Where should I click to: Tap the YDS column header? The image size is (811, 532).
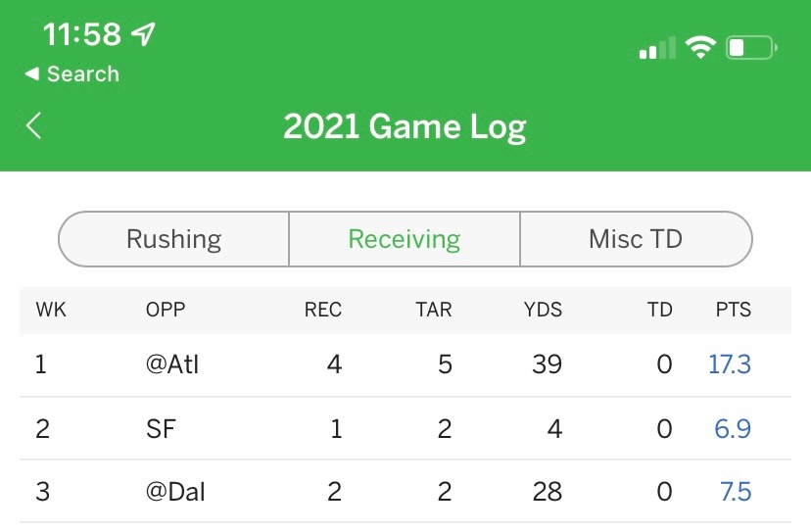(x=543, y=310)
